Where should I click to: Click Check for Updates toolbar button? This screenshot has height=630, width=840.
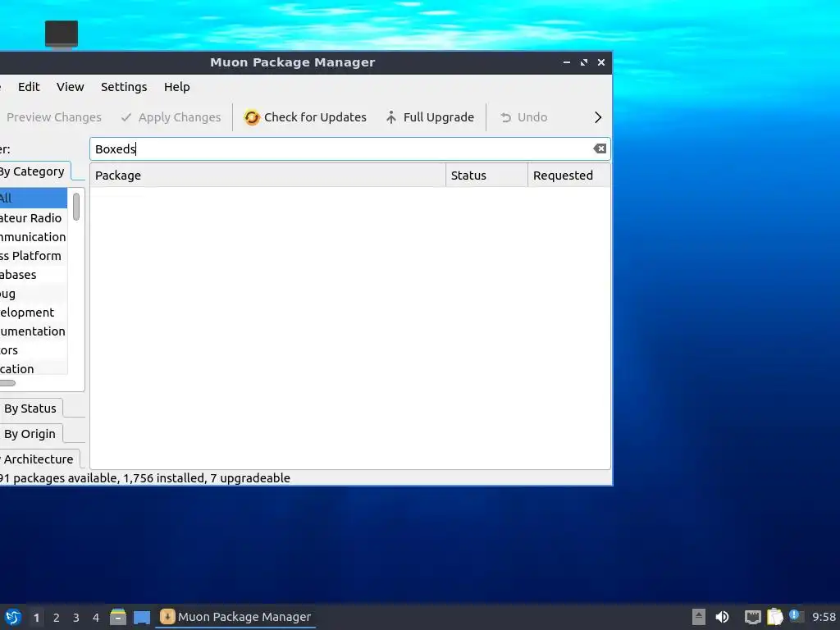click(305, 117)
